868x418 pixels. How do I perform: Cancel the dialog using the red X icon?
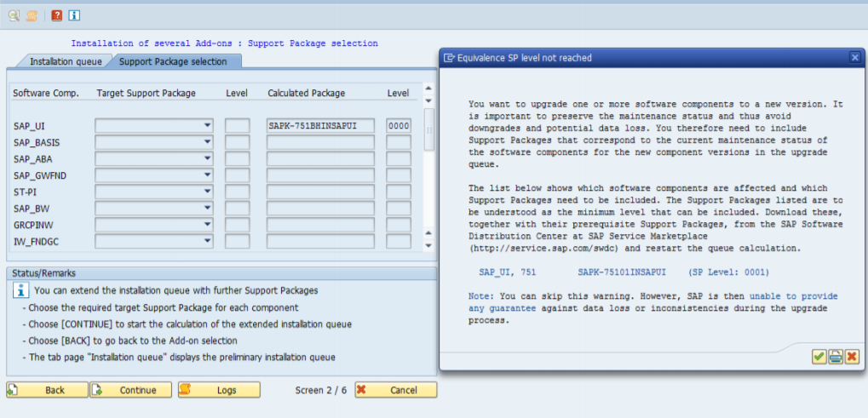pos(852,357)
